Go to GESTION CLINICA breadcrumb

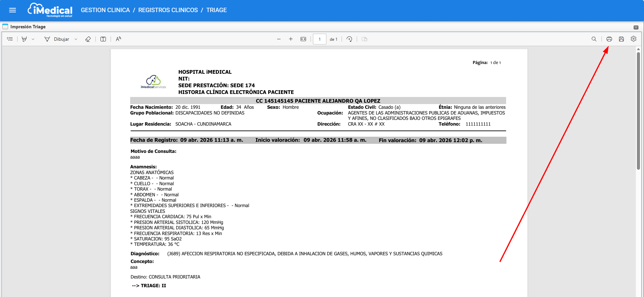105,10
